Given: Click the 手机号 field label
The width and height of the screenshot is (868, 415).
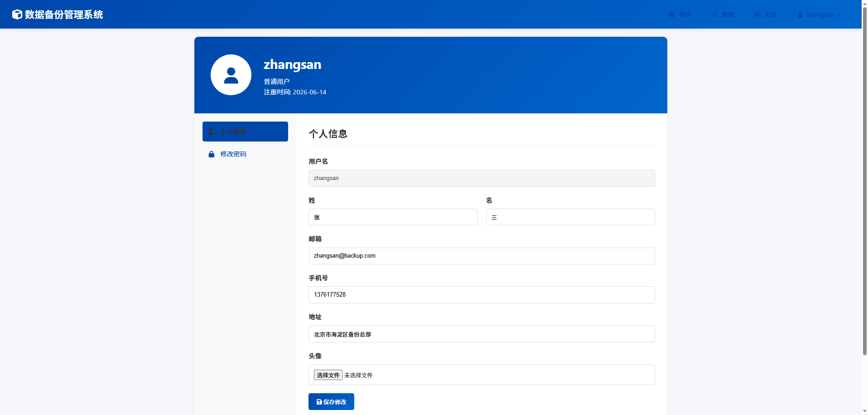Looking at the screenshot, I should [x=318, y=278].
